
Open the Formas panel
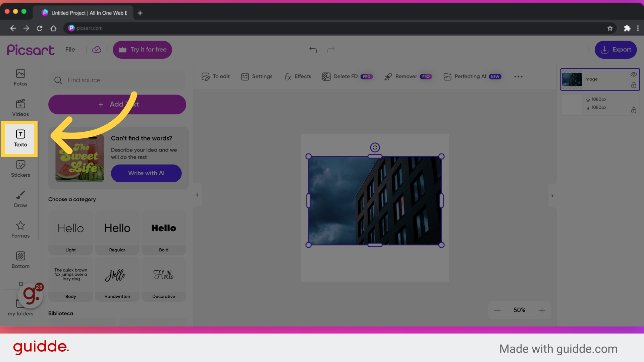20,229
